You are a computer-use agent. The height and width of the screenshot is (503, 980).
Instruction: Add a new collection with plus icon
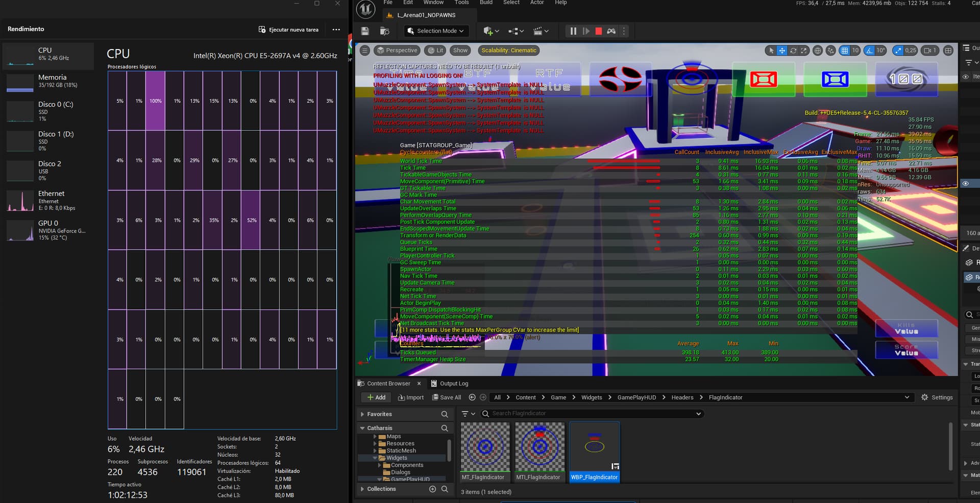(432, 489)
